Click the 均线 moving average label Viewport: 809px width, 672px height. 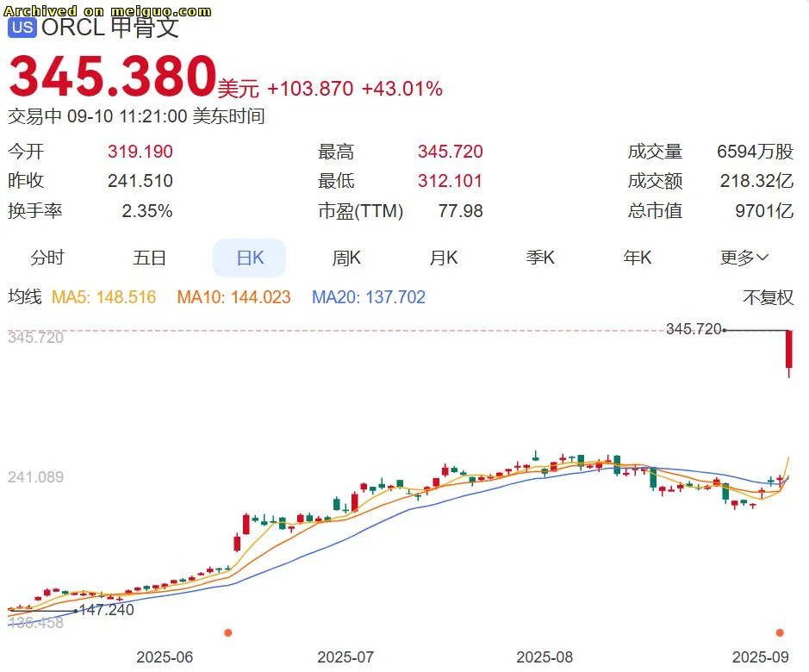tap(25, 296)
